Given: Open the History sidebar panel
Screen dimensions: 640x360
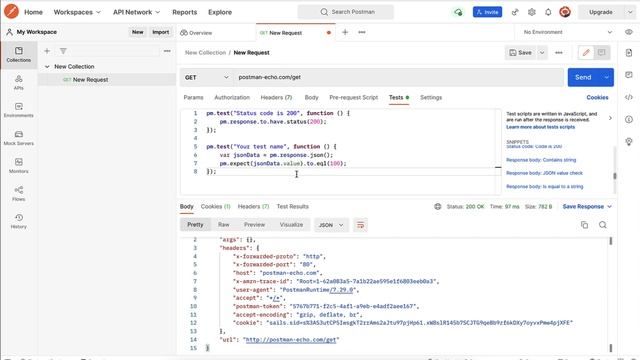Looking at the screenshot, I should coord(18,221).
